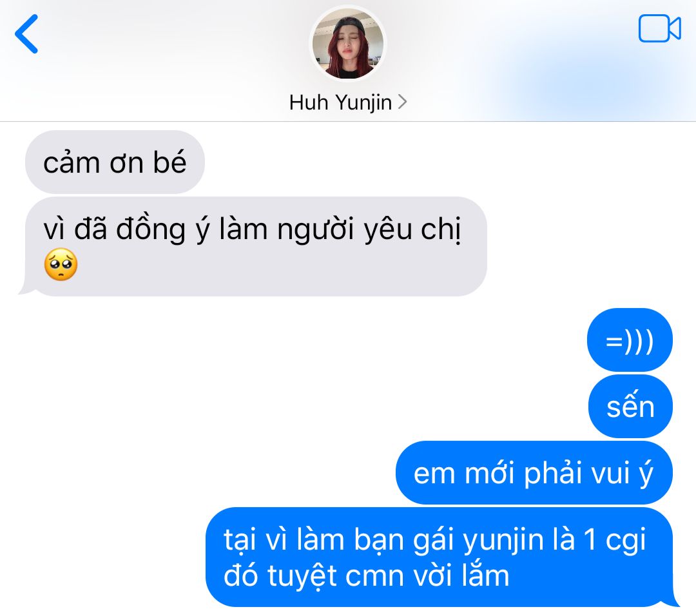Tap the Huh Yunjin contact name
The image size is (696, 616).
(340, 102)
